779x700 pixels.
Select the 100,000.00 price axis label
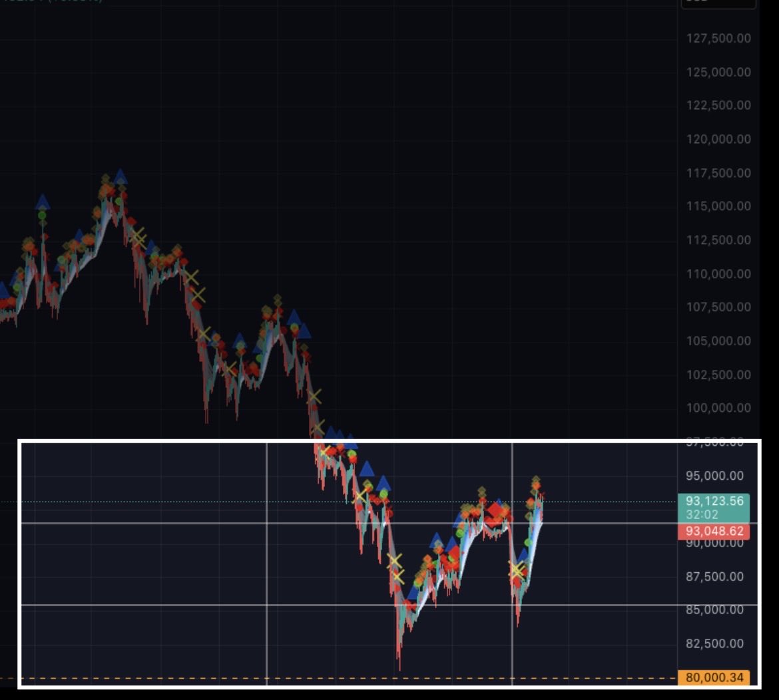tap(718, 408)
